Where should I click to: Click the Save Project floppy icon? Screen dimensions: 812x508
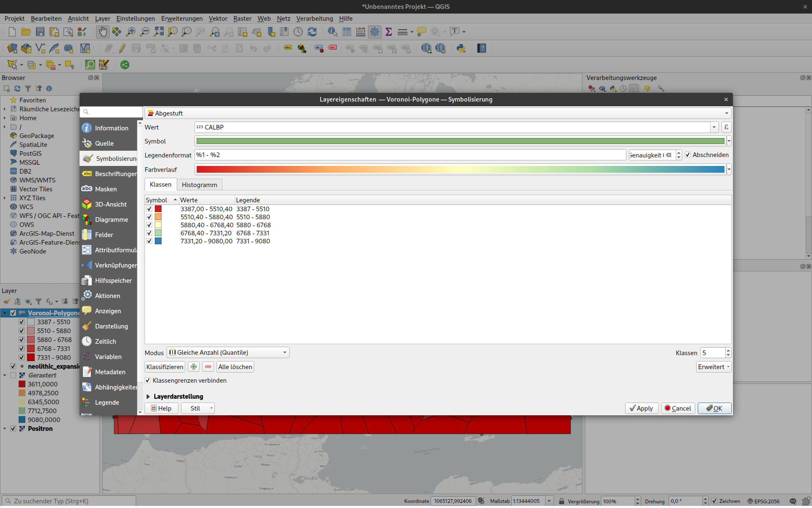[40, 32]
